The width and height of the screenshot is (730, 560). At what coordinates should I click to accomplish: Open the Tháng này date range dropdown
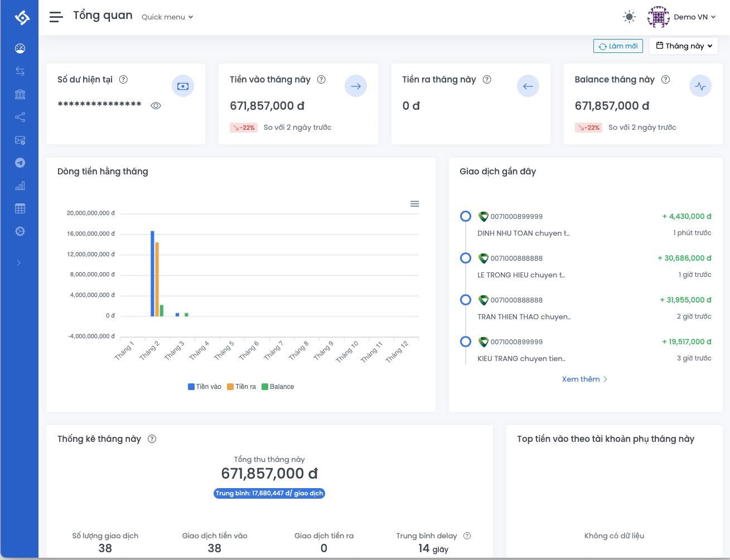(684, 46)
